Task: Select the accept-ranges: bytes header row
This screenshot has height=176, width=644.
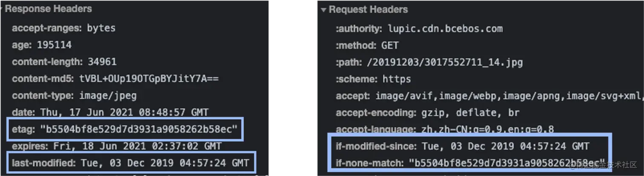Action: tap(63, 29)
